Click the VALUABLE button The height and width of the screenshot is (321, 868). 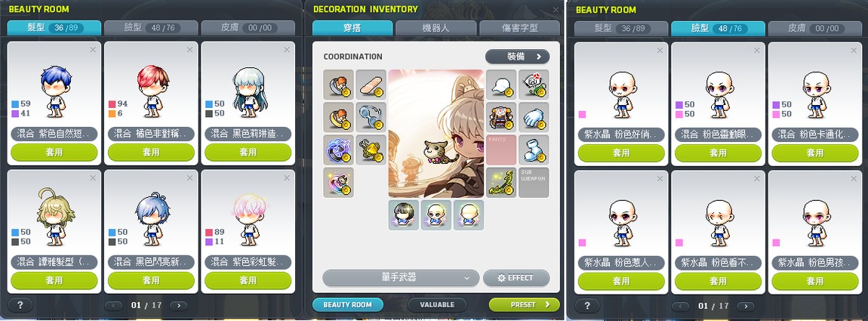[x=437, y=305]
